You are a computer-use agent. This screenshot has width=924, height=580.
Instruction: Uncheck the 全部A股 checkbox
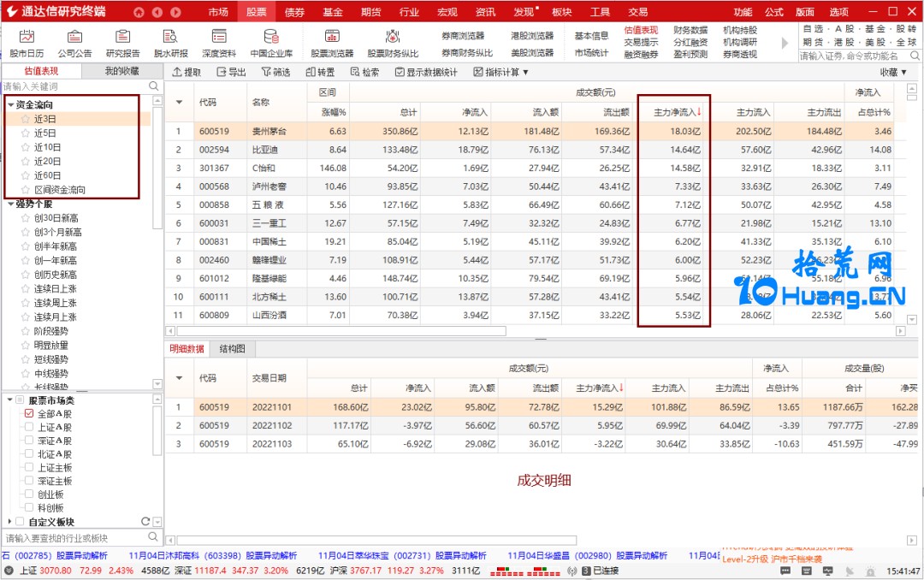tap(29, 413)
